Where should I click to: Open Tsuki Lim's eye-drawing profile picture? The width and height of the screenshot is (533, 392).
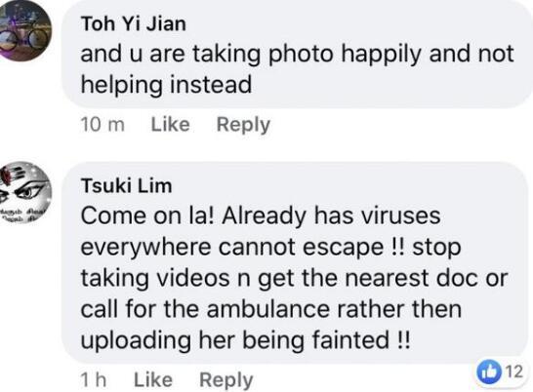pyautogui.click(x=24, y=193)
